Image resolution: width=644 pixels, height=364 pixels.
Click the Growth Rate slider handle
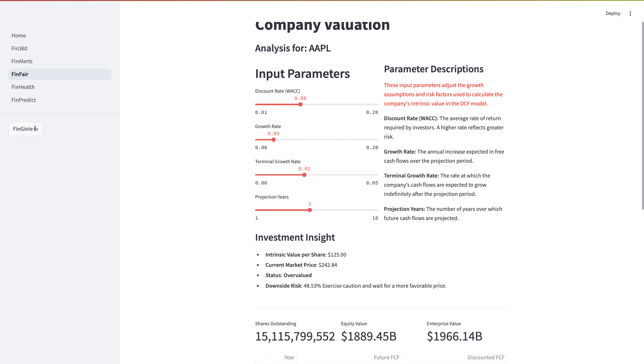coord(273,140)
